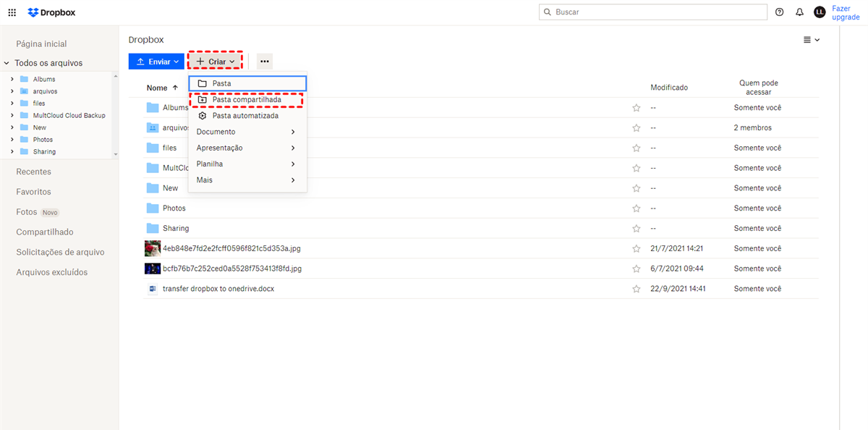This screenshot has height=430, width=868.
Task: Star the Sharing folder
Action: point(637,229)
